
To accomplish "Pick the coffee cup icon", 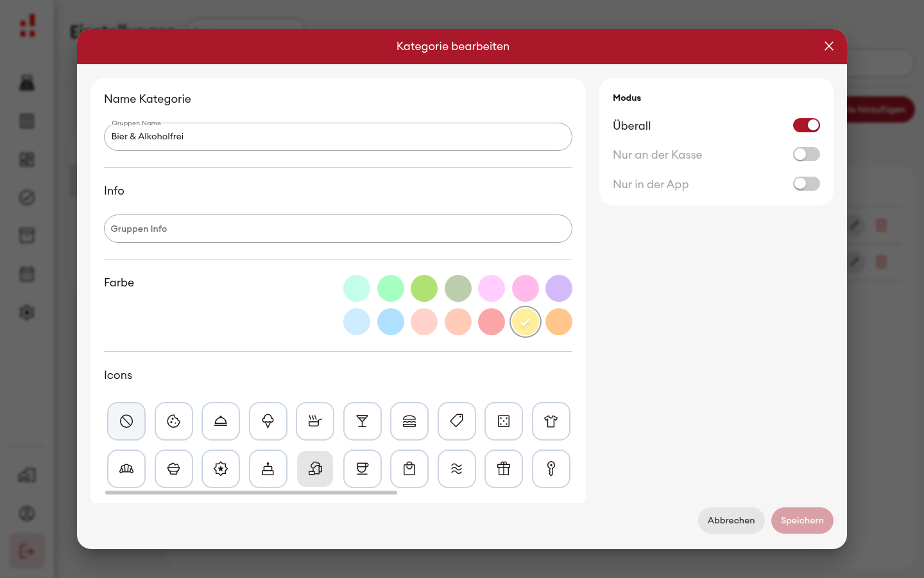I will point(363,469).
